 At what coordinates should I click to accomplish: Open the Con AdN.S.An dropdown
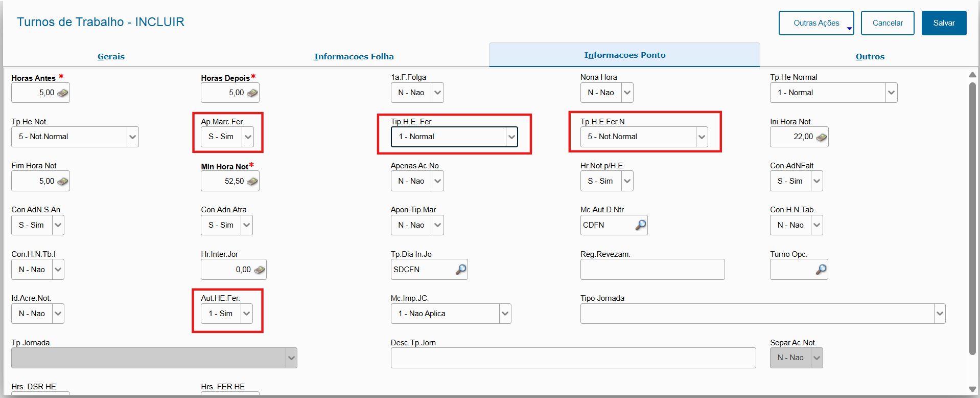58,225
